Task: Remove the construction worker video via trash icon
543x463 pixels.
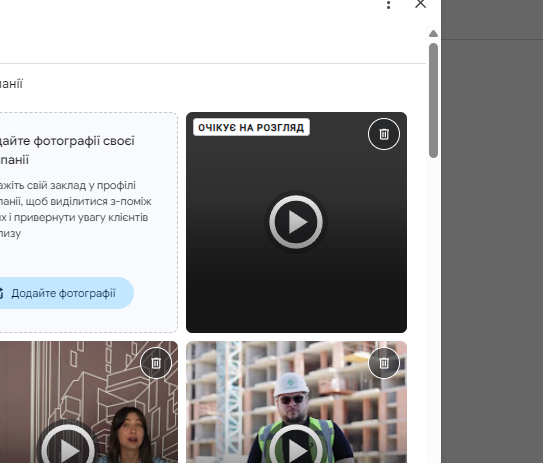Action: 384,363
